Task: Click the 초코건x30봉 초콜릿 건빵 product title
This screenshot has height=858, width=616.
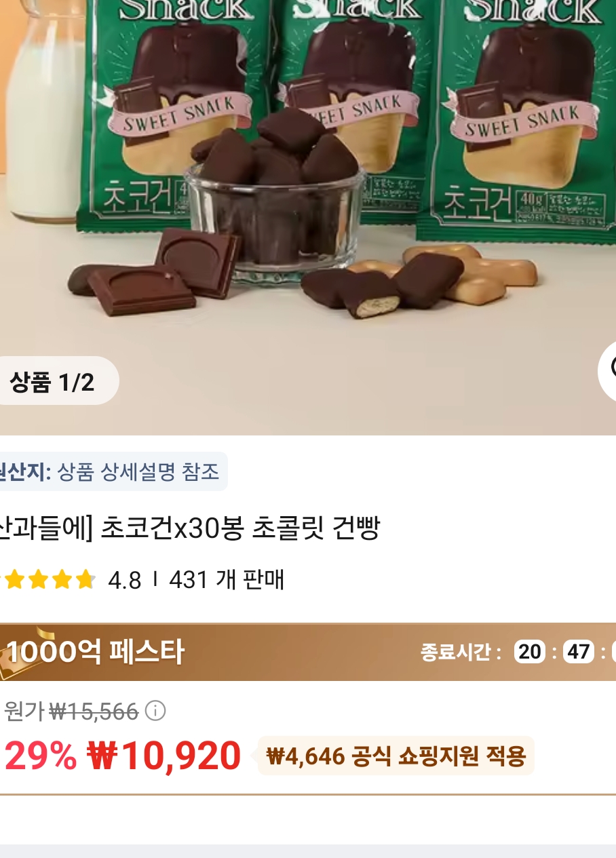Action: click(x=190, y=528)
